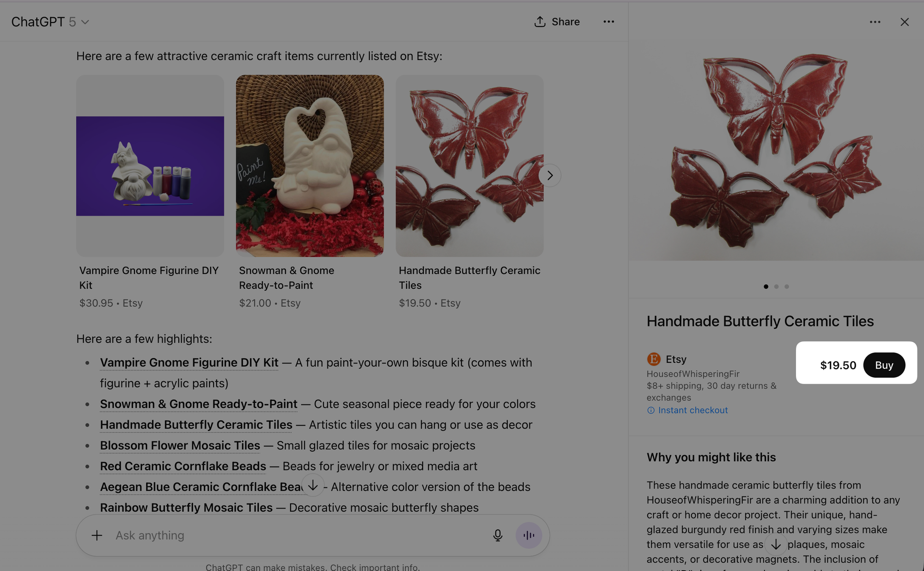The height and width of the screenshot is (571, 924).
Task: Click the plus attach icon
Action: (x=97, y=535)
